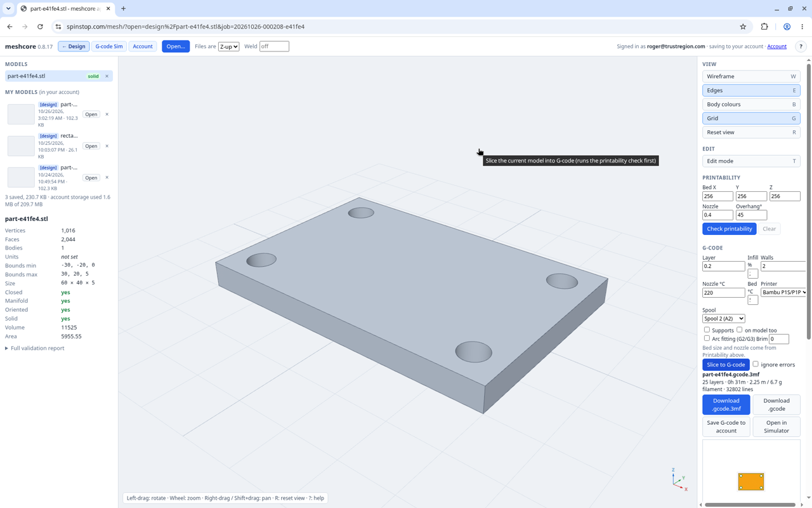Switch to the G-code Sim tab
This screenshot has height=508, width=812.
[x=109, y=46]
